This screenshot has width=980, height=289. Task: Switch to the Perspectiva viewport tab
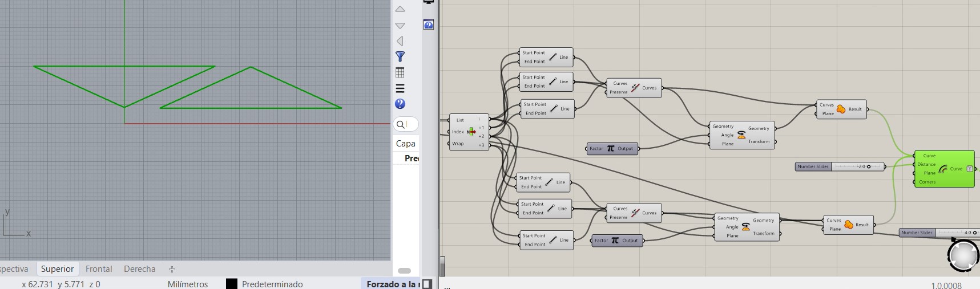pos(14,269)
